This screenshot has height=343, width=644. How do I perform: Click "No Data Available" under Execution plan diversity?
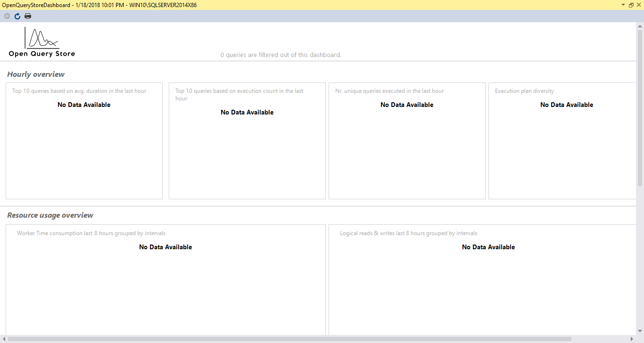pos(567,105)
